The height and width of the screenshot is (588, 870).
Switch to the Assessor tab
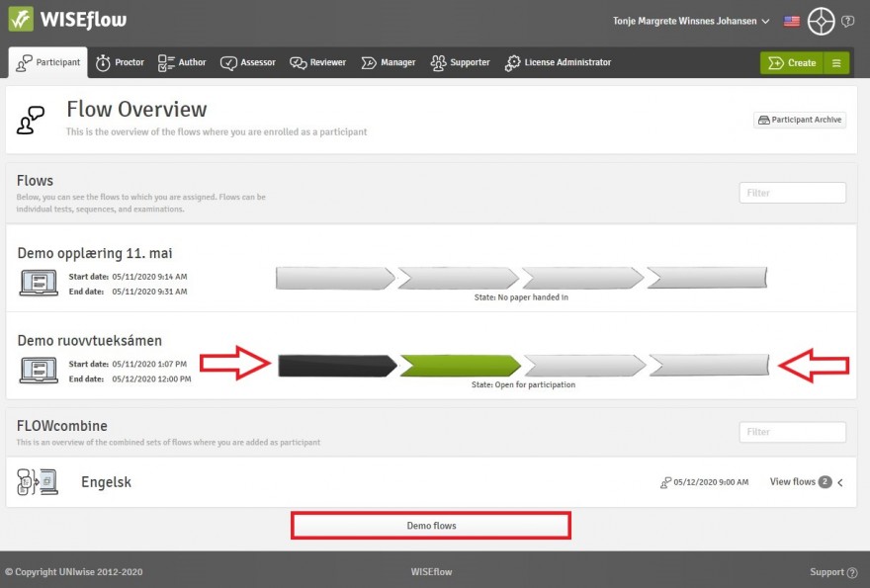pyautogui.click(x=248, y=62)
